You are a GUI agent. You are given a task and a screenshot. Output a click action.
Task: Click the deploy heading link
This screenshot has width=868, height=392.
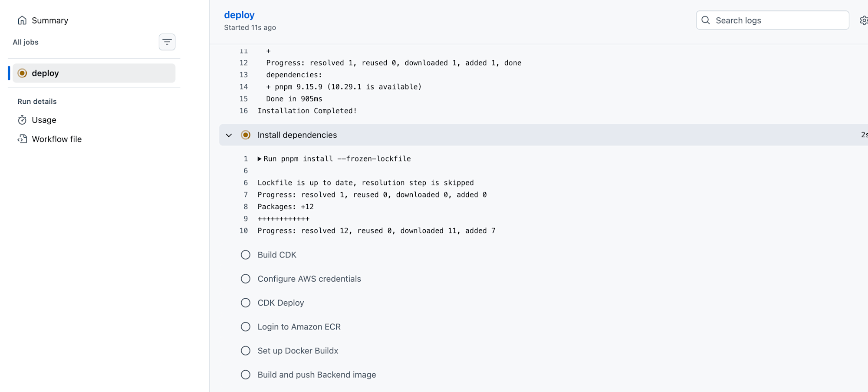coord(239,15)
